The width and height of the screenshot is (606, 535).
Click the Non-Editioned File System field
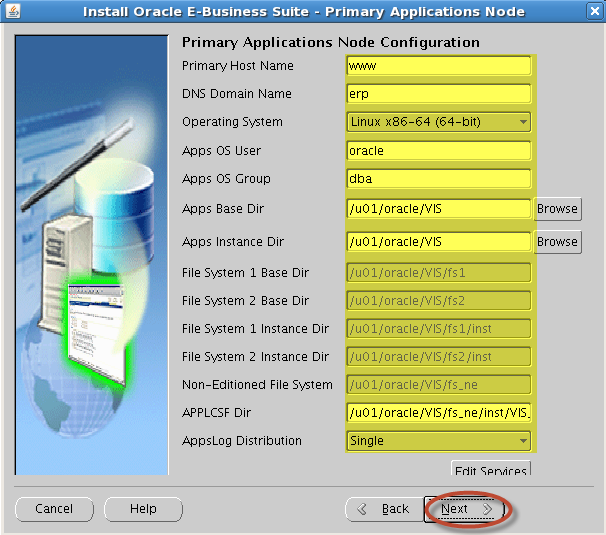point(438,384)
